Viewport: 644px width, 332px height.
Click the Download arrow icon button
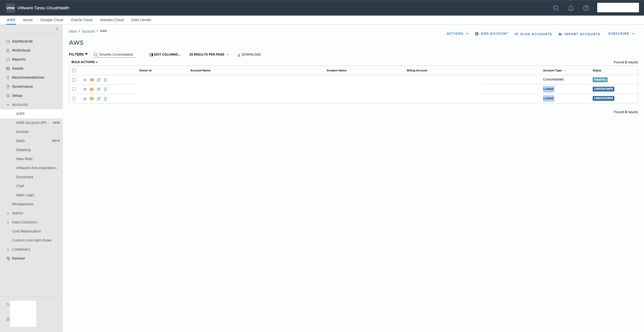[249, 55]
